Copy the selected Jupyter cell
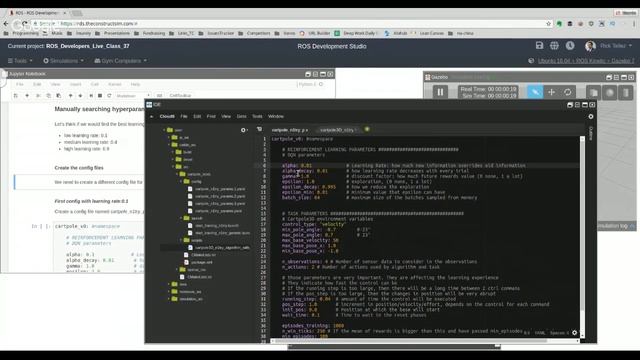Image resolution: width=640 pixels, height=360 pixels. coord(48,96)
